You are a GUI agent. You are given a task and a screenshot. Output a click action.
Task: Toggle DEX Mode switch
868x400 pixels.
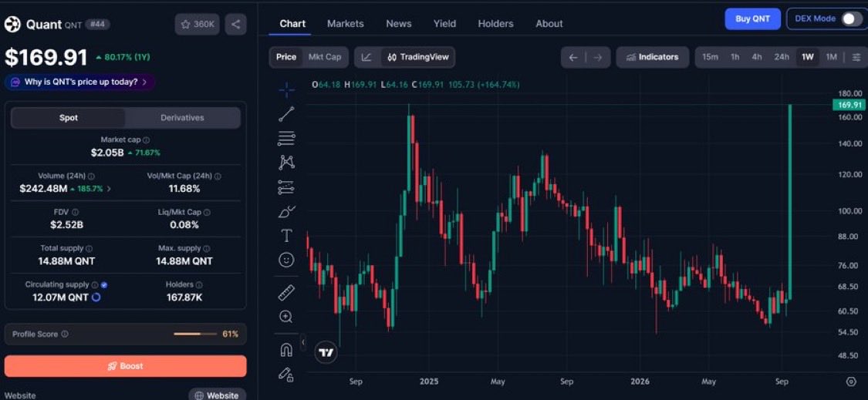(x=851, y=18)
